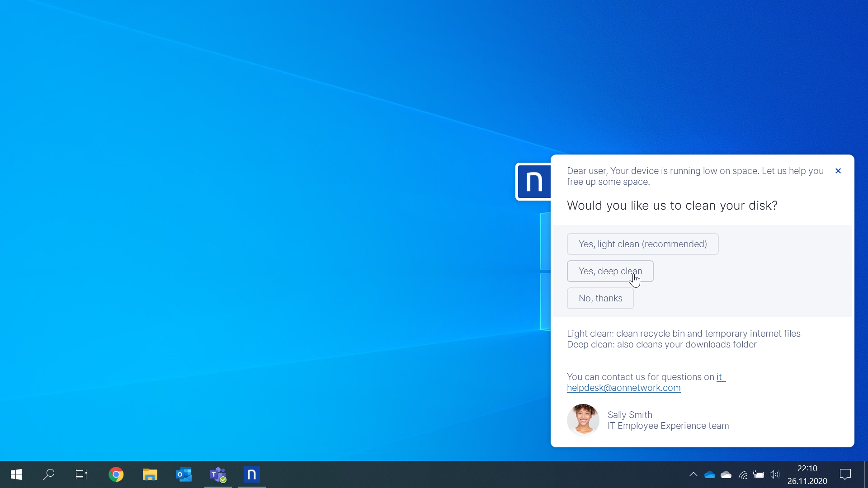The width and height of the screenshot is (868, 488).
Task: Click the it-helpdesk email link
Action: click(x=623, y=388)
